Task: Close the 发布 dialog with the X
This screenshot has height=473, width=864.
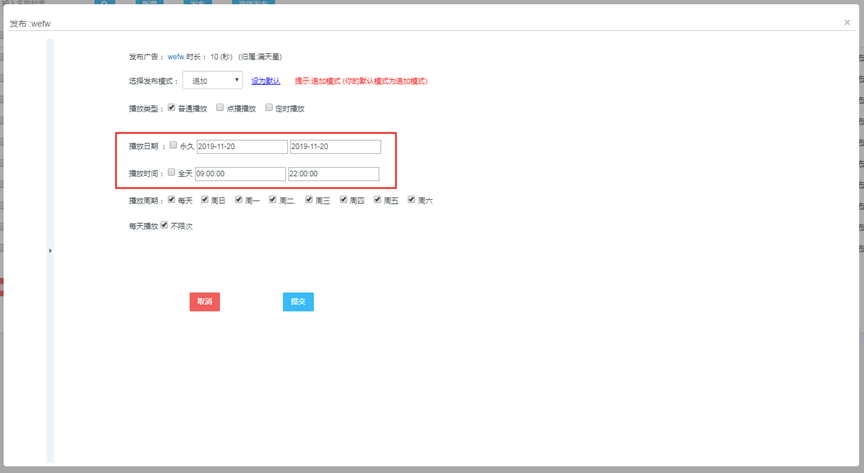Action: 847,22
